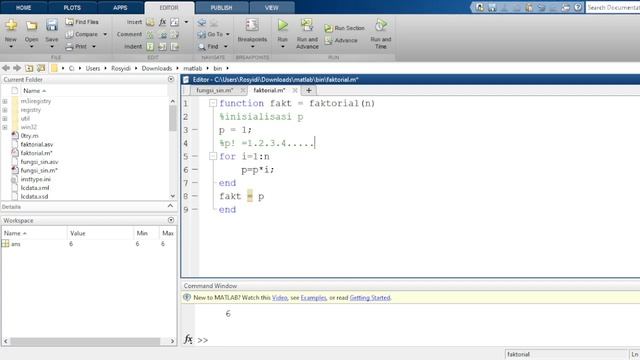Click the address bar Back arrow
The width and height of the screenshot is (640, 360).
click(6, 68)
